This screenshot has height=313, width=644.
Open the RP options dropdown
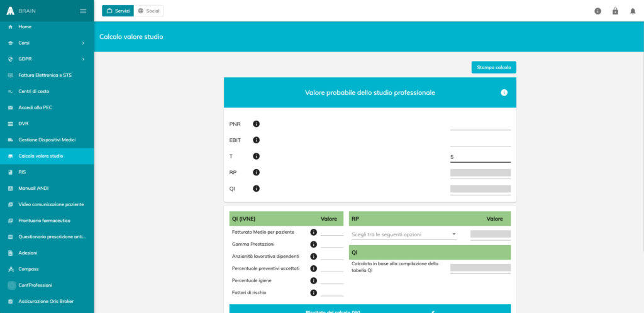(x=403, y=234)
